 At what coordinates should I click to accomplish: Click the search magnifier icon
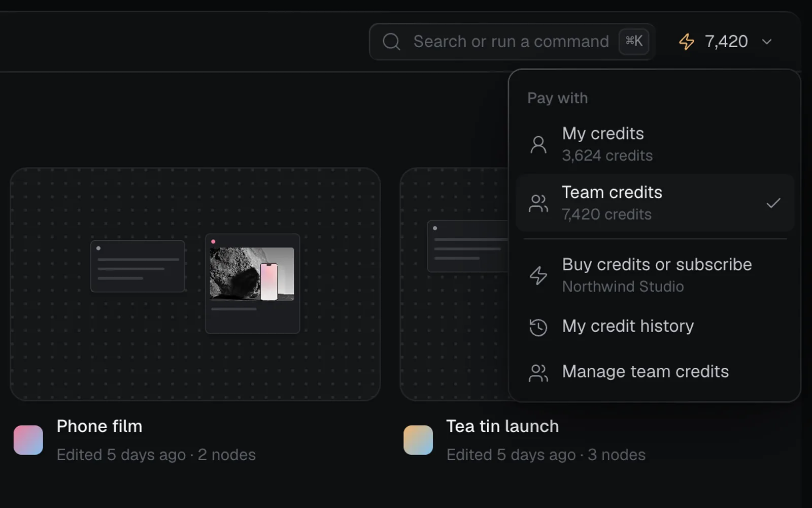coord(391,42)
